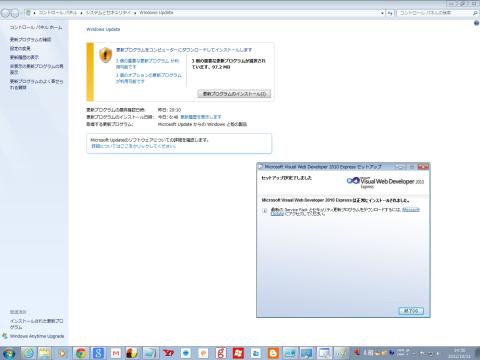Viewport: 480px width, 360px height.
Task: Go back with the Explorer back arrow
Action: (x=6, y=13)
